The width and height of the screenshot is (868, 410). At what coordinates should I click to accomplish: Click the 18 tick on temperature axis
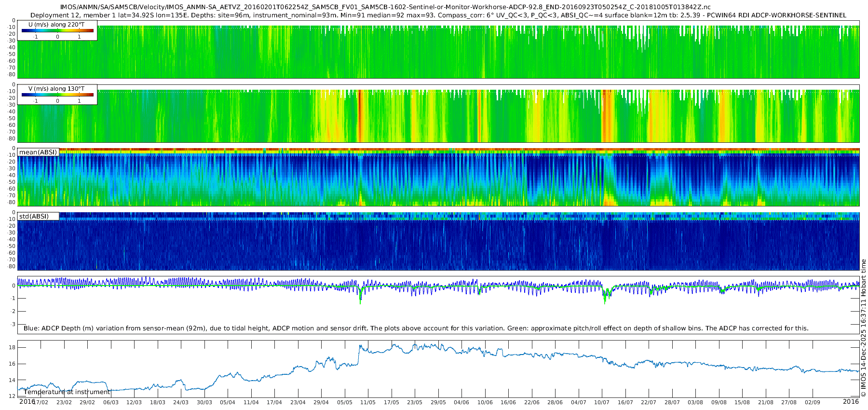[13, 348]
